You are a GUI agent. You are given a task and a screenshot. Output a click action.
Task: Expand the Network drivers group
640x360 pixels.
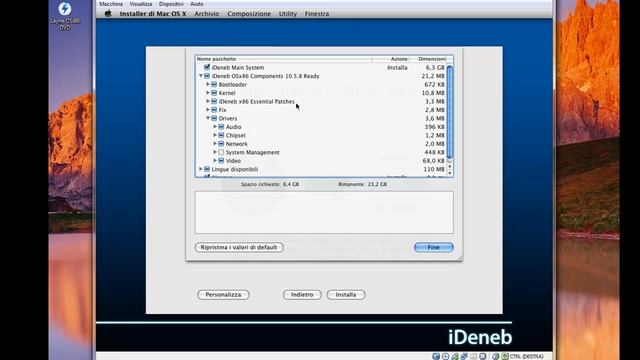pos(215,144)
